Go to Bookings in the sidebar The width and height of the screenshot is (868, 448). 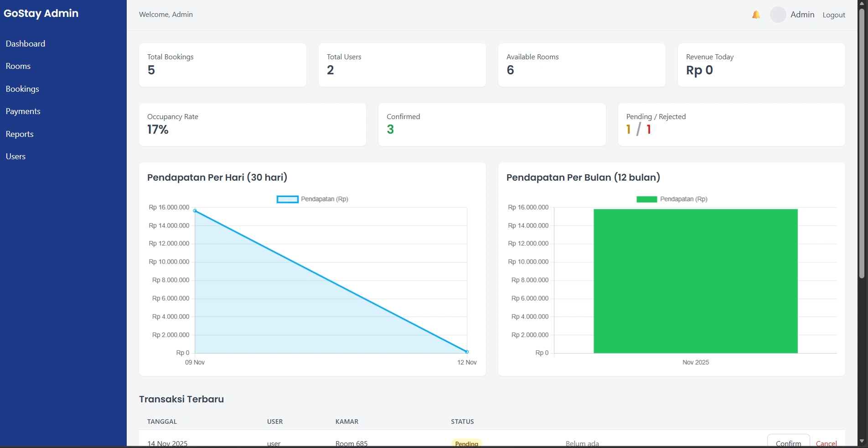(x=22, y=89)
